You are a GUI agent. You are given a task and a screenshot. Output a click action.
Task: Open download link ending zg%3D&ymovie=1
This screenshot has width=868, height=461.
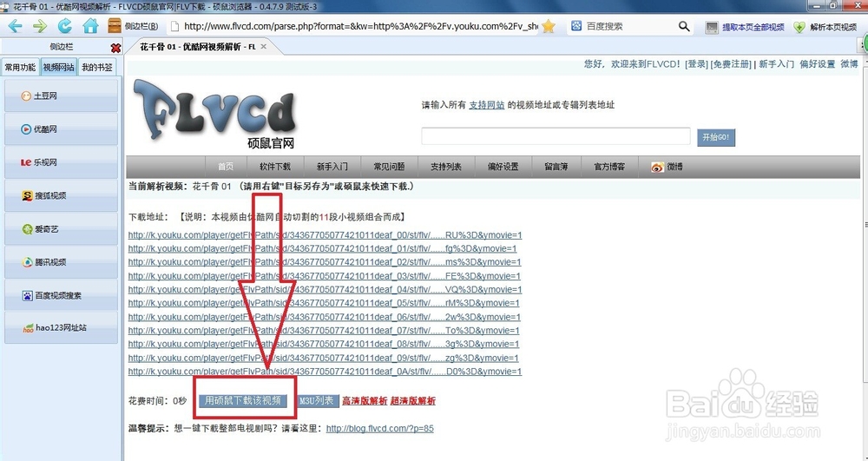tap(323, 358)
